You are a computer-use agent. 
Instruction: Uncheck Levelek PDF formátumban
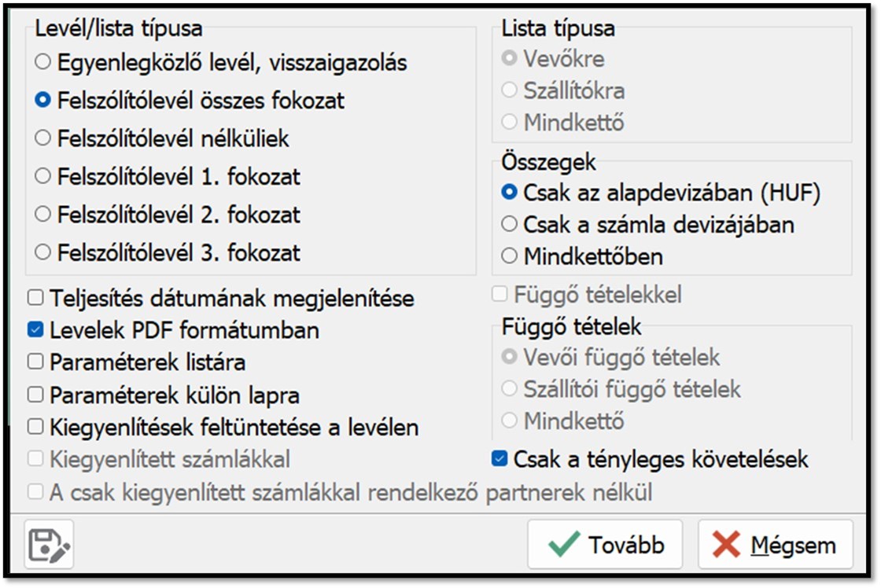point(35,329)
